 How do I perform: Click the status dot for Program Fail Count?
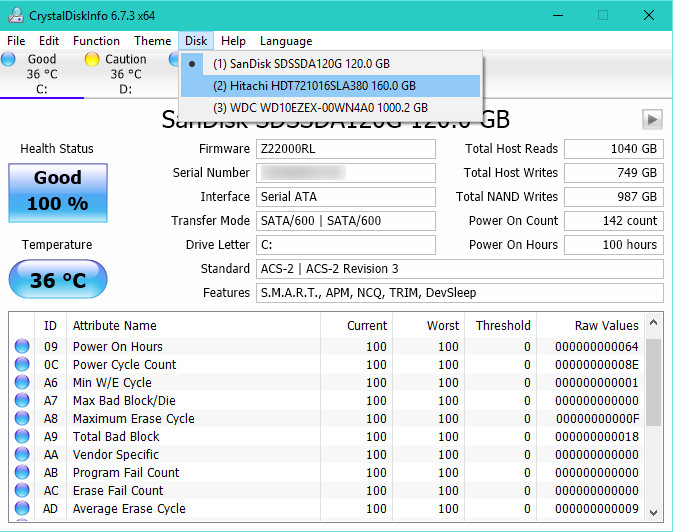[22, 472]
